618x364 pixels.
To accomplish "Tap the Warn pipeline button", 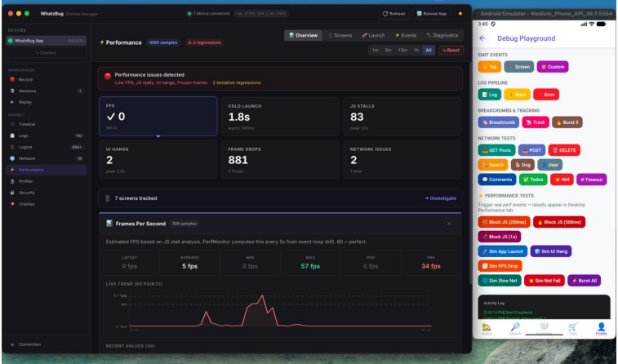I will [517, 95].
